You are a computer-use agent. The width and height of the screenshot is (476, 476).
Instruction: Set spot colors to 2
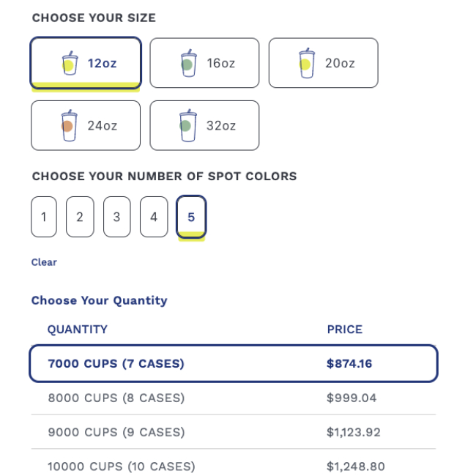pyautogui.click(x=80, y=217)
